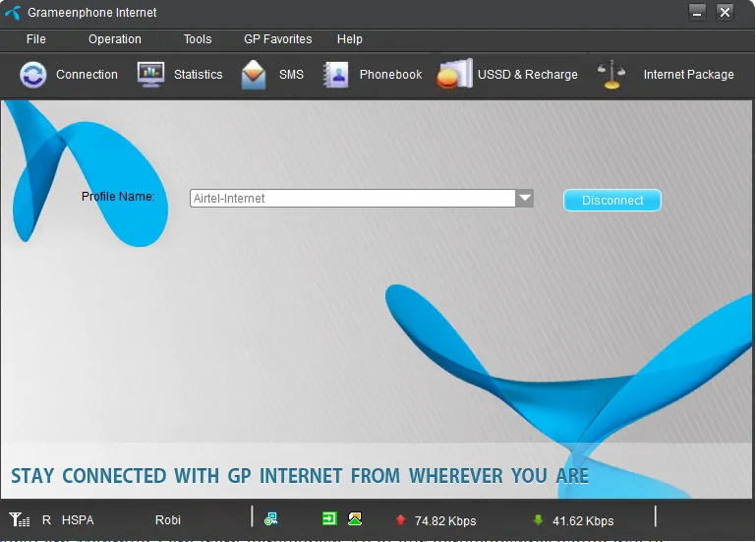Open the Connection icon in toolbar
The image size is (756, 542).
[x=33, y=75]
